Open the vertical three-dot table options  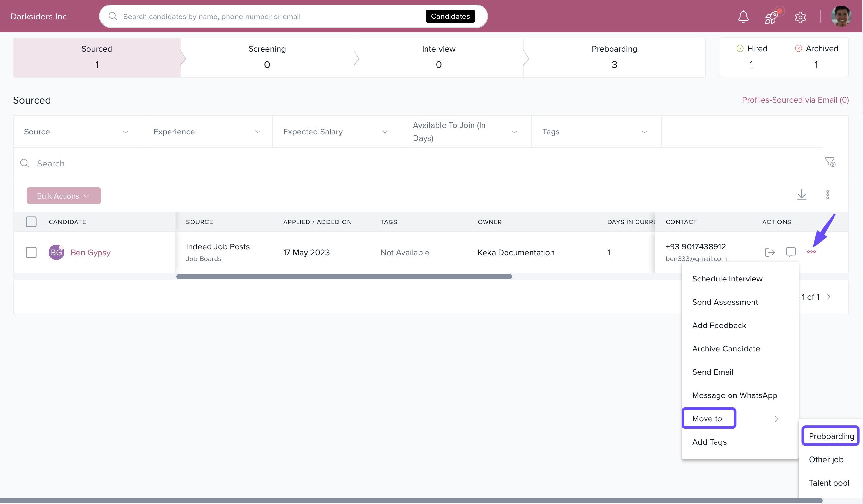(827, 195)
